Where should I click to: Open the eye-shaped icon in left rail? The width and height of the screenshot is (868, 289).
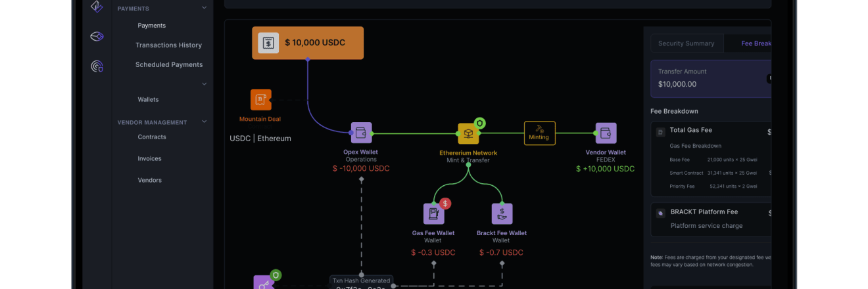[x=97, y=36]
